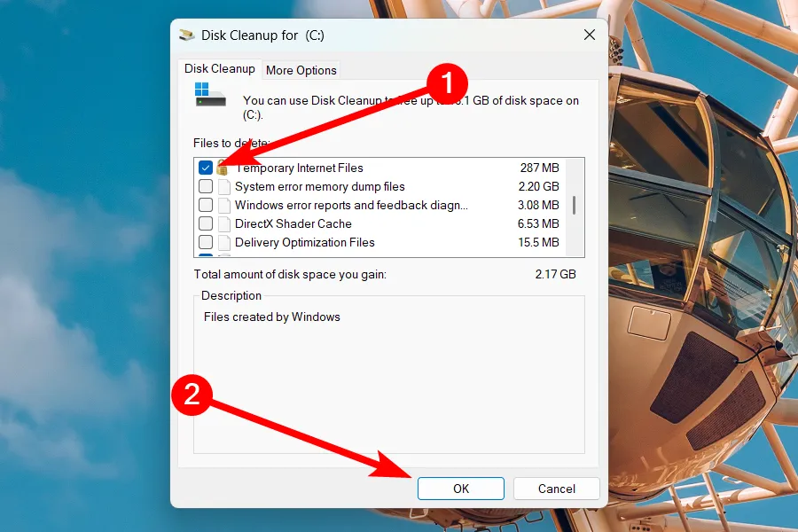Viewport: 798px width, 532px height.
Task: Tick Windows error reports and feedback checkbox
Action: click(206, 206)
